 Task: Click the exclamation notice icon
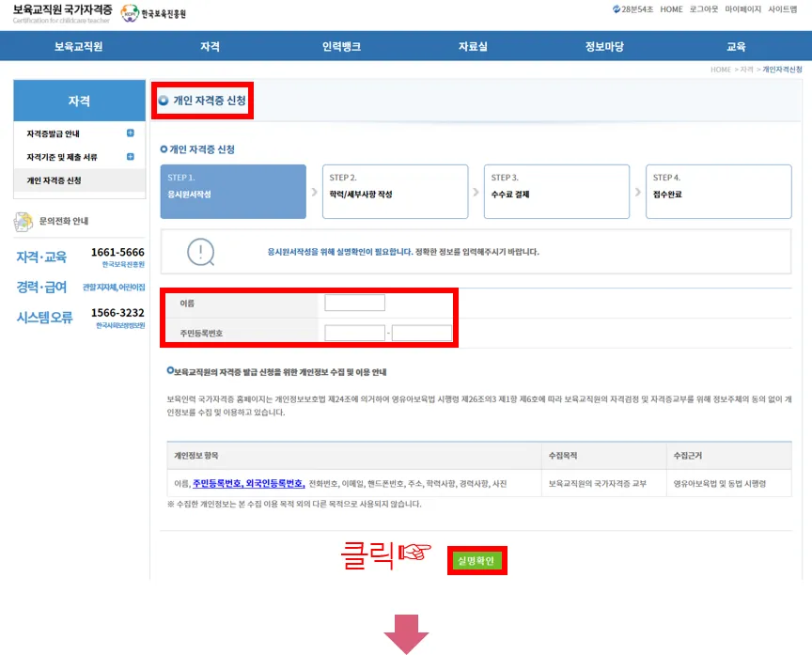click(x=200, y=252)
